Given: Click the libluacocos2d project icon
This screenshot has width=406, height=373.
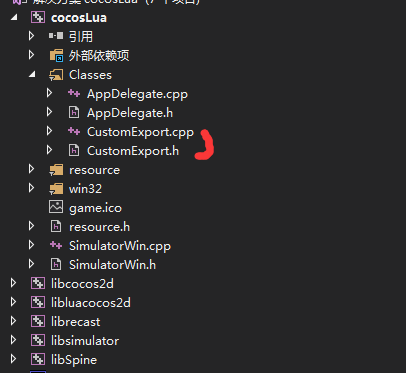Looking at the screenshot, I should [38, 302].
